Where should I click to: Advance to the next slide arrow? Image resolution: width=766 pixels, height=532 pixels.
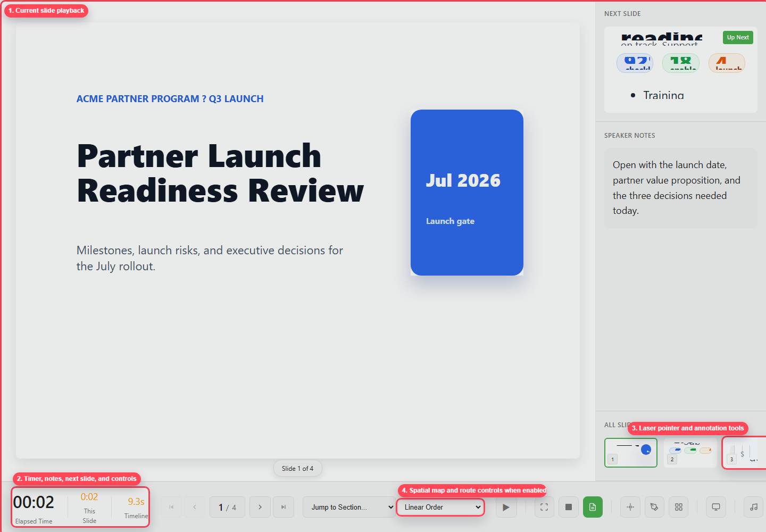260,507
